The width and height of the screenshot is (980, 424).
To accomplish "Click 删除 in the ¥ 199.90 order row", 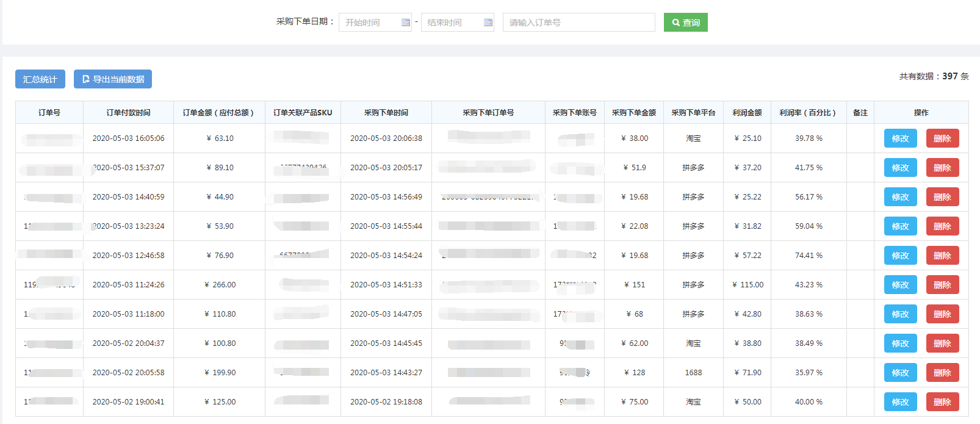I will point(943,373).
